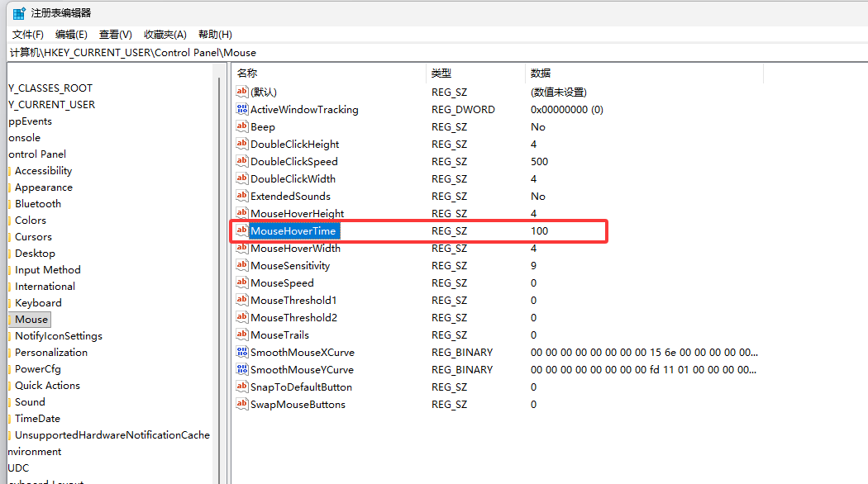The height and width of the screenshot is (484, 868).
Task: Select the Keyboard key in tree
Action: [x=38, y=302]
